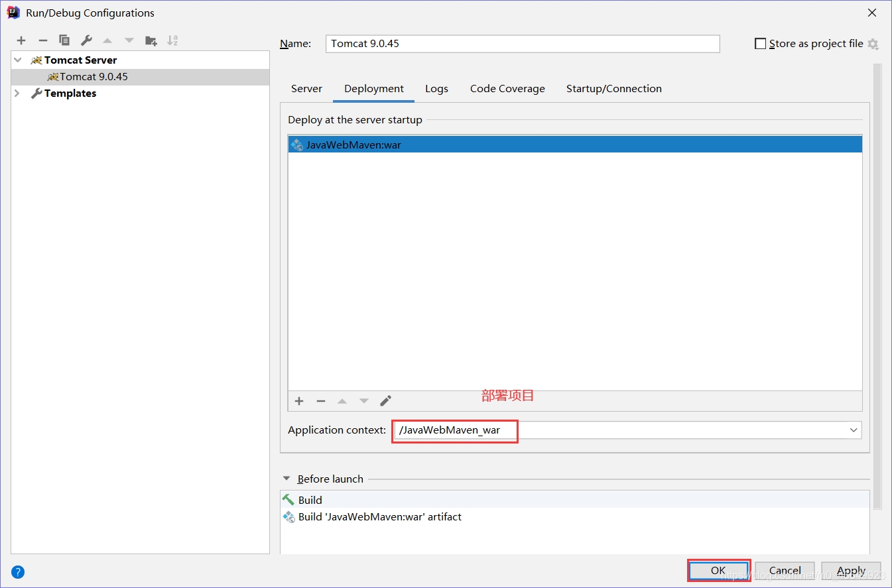Go to the Code Coverage tab
Image resolution: width=892 pixels, height=588 pixels.
[507, 89]
